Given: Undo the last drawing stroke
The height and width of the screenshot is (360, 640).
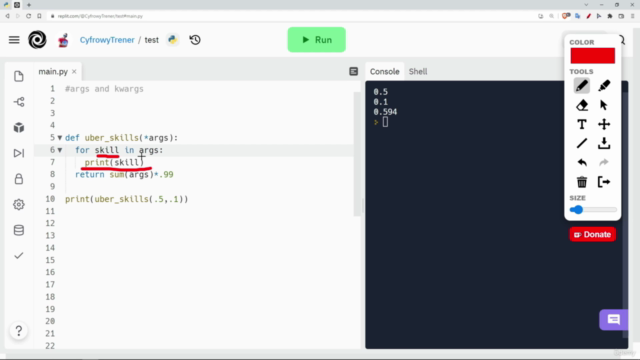Looking at the screenshot, I should pyautogui.click(x=582, y=162).
